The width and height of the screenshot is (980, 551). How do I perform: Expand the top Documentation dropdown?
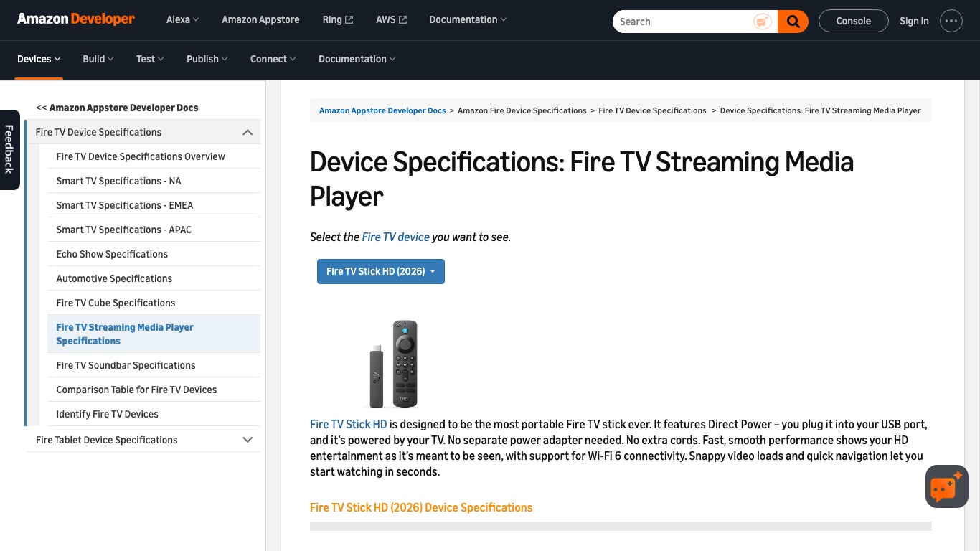click(x=468, y=19)
